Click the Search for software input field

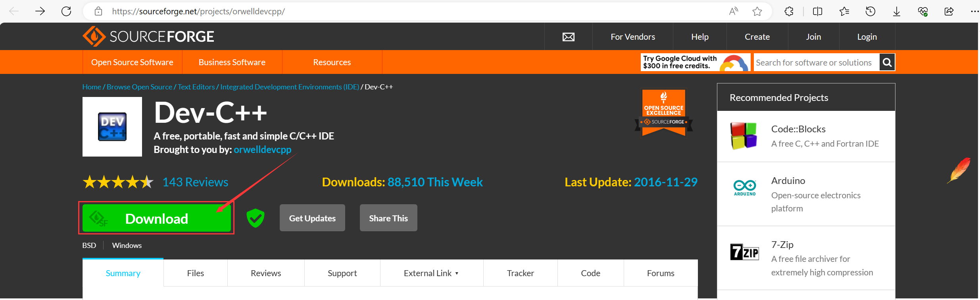pyautogui.click(x=817, y=62)
